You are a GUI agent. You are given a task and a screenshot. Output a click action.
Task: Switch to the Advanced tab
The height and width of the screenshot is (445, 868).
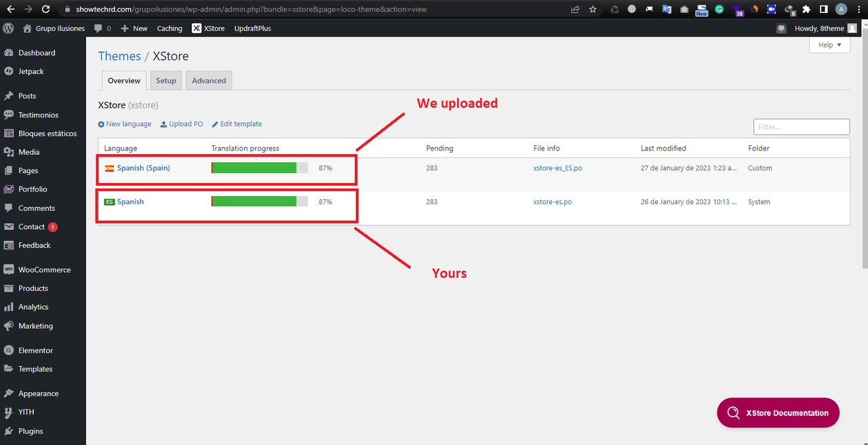click(209, 81)
